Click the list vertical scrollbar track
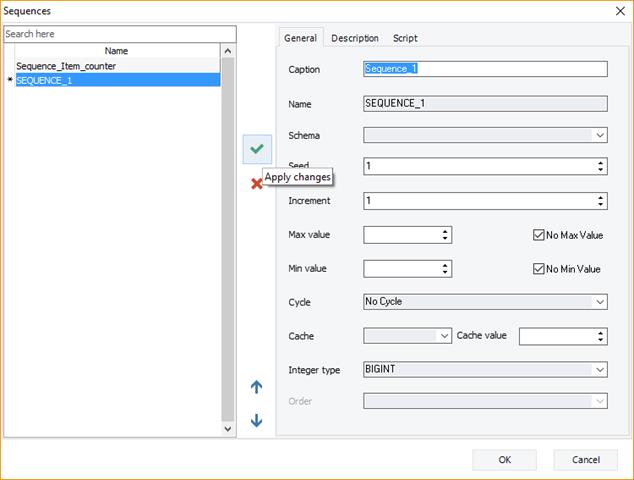 pyautogui.click(x=228, y=239)
